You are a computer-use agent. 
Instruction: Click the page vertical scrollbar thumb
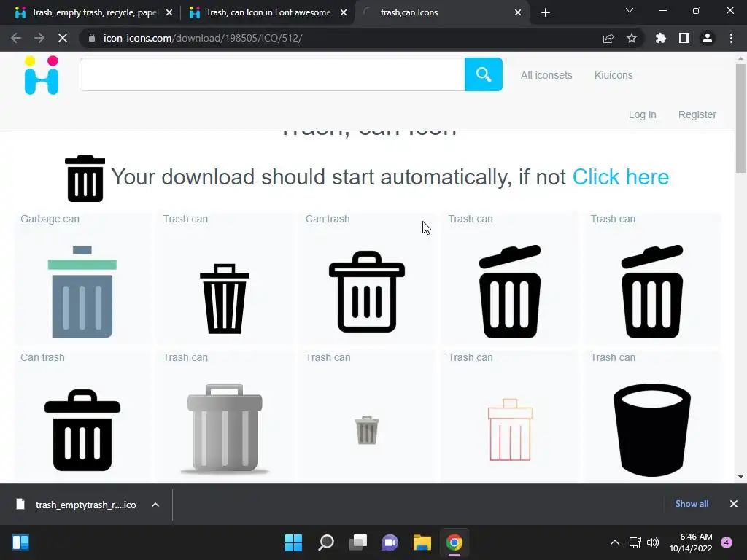click(740, 118)
